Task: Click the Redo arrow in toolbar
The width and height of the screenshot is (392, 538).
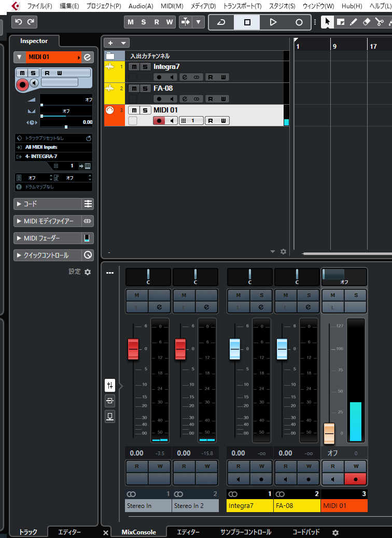Action: point(31,22)
